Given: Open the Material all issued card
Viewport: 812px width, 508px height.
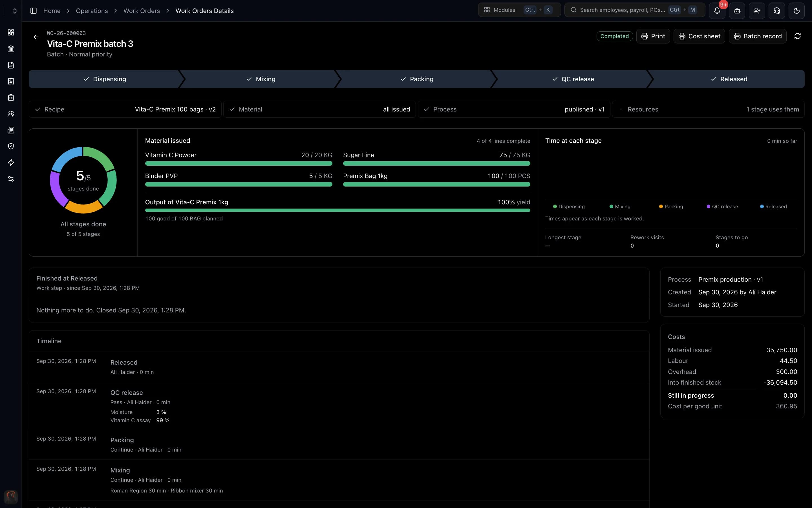Looking at the screenshot, I should tap(319, 109).
